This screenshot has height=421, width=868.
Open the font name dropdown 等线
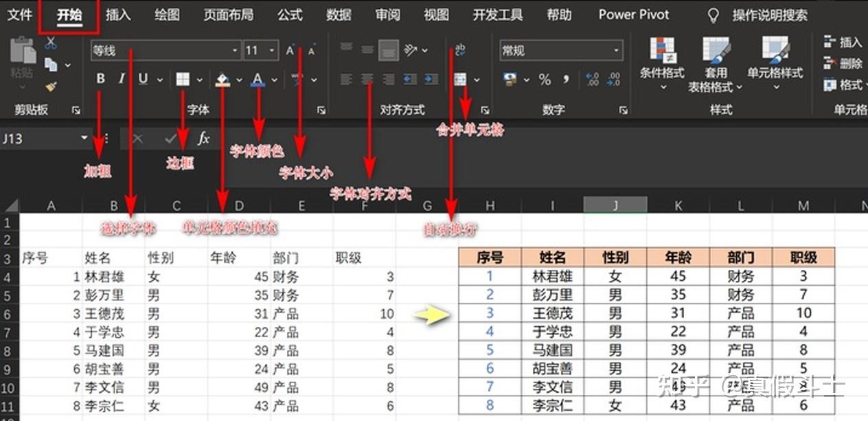236,50
